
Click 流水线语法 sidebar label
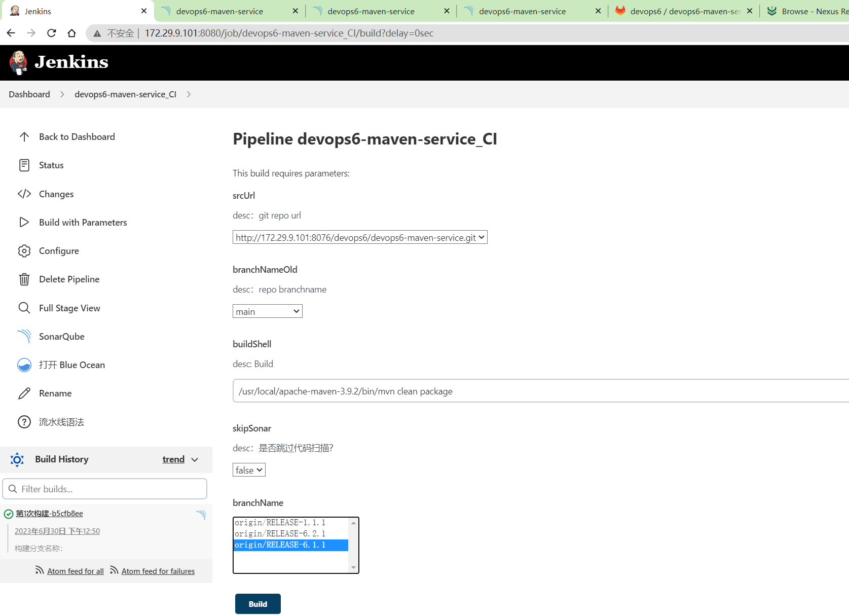coord(61,422)
